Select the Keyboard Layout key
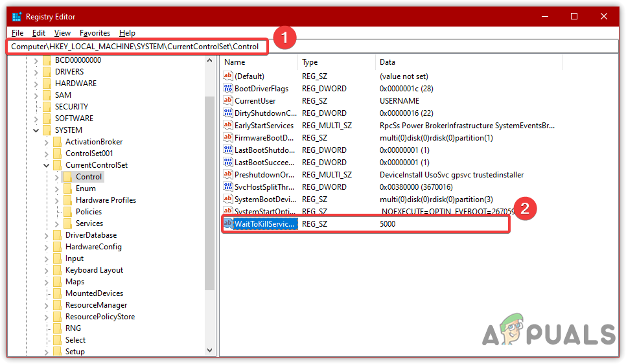The image size is (626, 364). tap(94, 270)
